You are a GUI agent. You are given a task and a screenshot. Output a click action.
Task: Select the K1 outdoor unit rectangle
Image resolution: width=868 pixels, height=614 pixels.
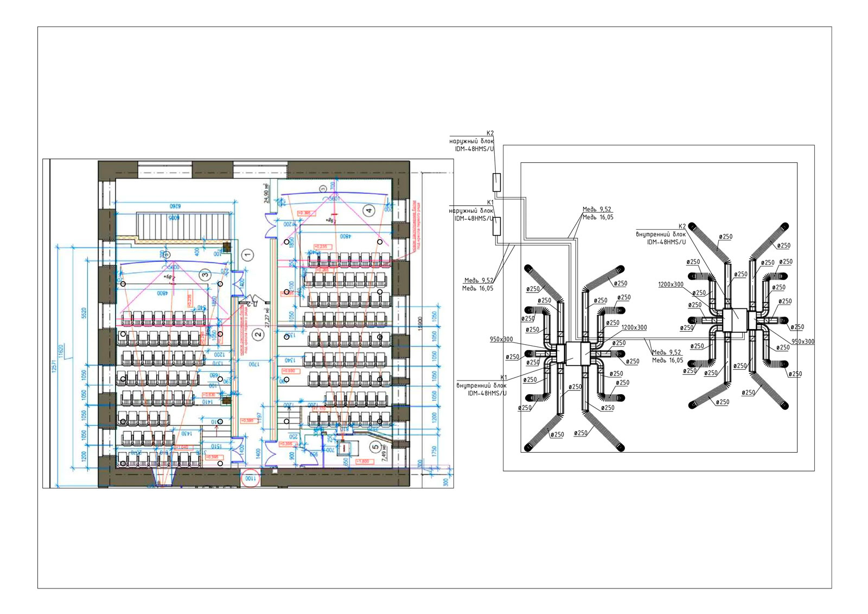click(496, 226)
